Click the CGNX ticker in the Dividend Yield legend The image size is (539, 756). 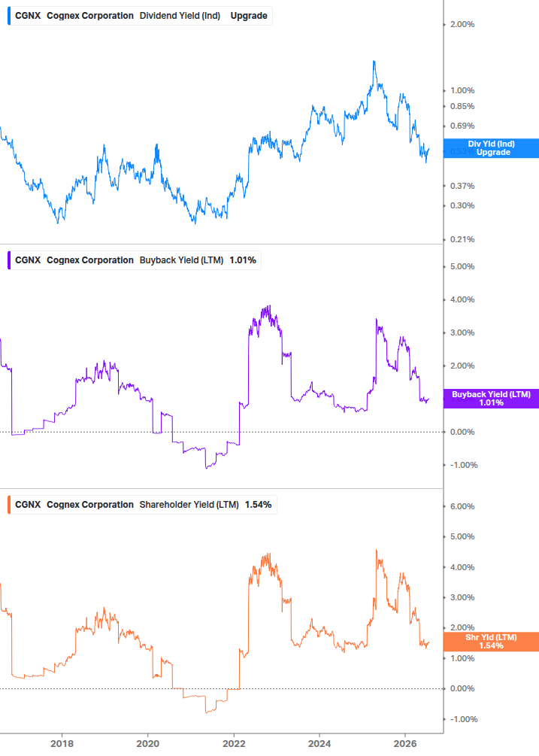coord(28,16)
